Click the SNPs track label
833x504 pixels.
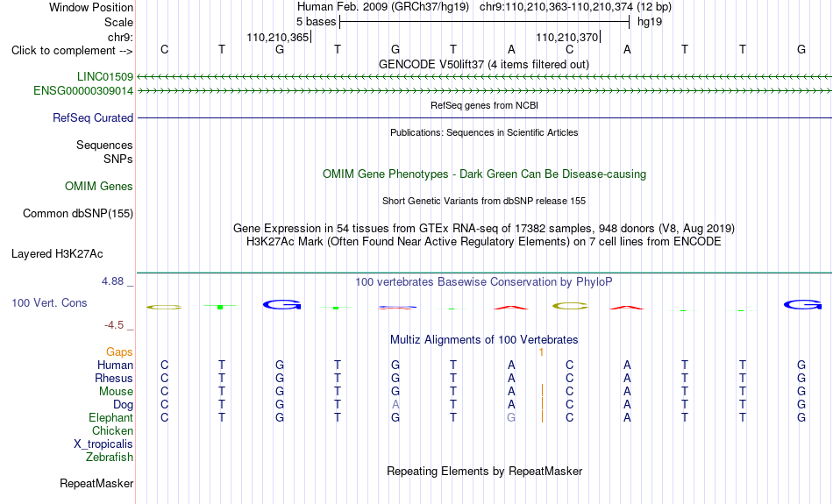pos(118,159)
